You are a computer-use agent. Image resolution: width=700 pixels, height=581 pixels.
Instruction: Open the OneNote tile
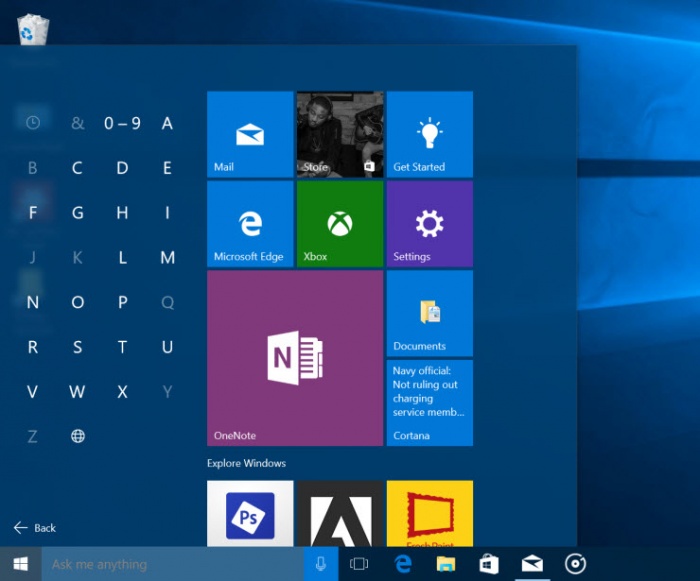(x=295, y=358)
